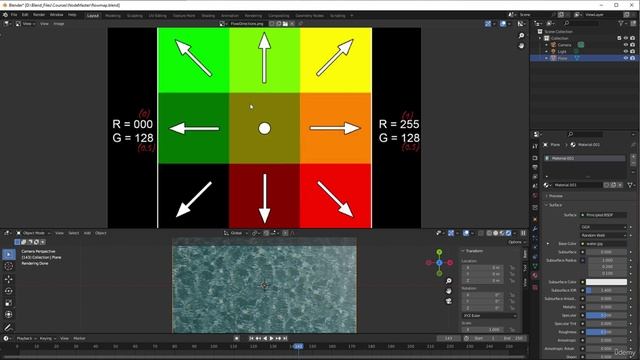Disable Plane in renders via camera icon
The width and height of the screenshot is (640, 360).
(x=633, y=58)
